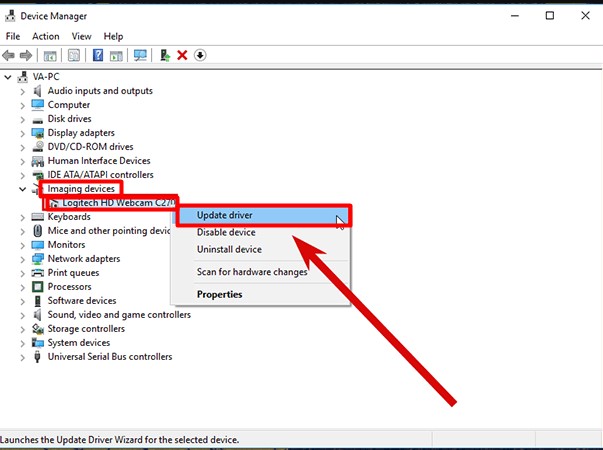This screenshot has width=603, height=450.
Task: Choose Update driver from context menu
Action: (225, 215)
